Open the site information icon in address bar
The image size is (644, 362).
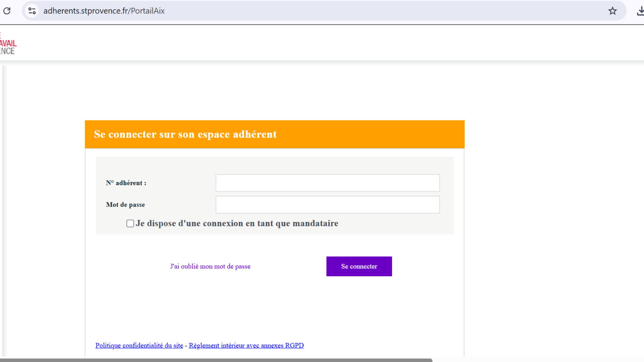pos(32,11)
